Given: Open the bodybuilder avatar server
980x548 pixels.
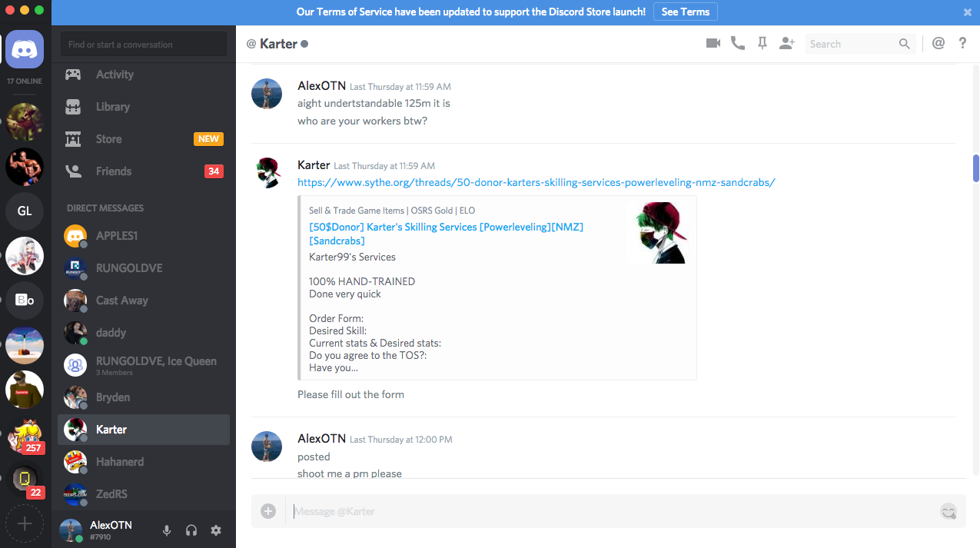Looking at the screenshot, I should pyautogui.click(x=25, y=166).
